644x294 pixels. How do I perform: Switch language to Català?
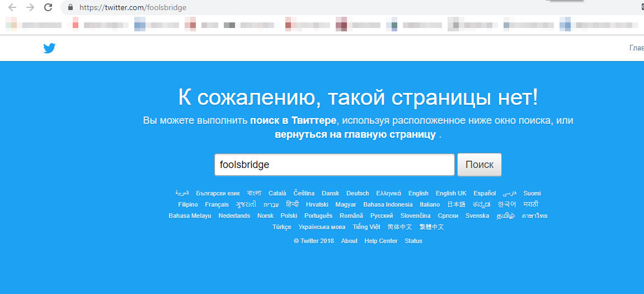pyautogui.click(x=277, y=193)
